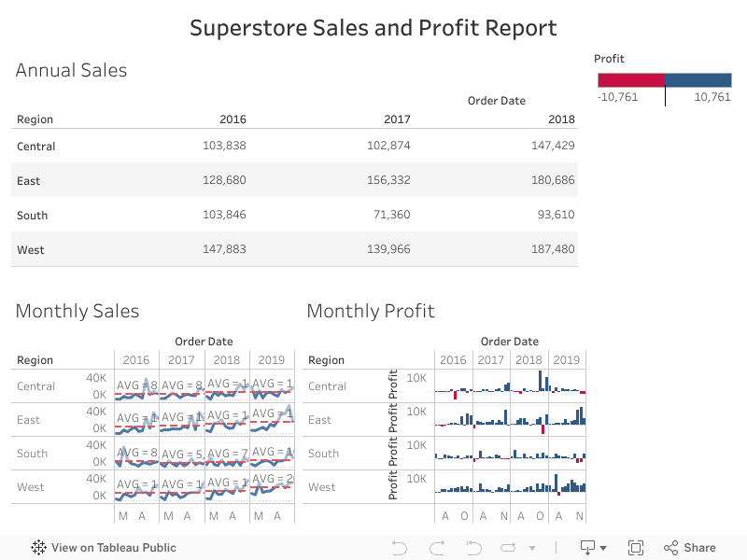The height and width of the screenshot is (560, 747).
Task: Select the East row label in Annual Sales
Action: tap(29, 181)
